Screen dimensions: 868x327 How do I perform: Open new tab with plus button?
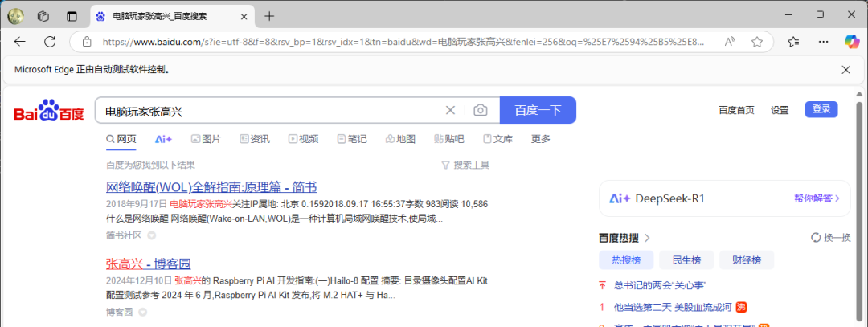[269, 16]
